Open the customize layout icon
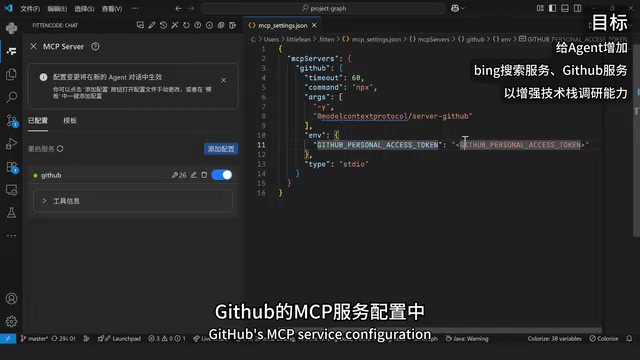The height and width of the screenshot is (360, 640). [x=540, y=8]
